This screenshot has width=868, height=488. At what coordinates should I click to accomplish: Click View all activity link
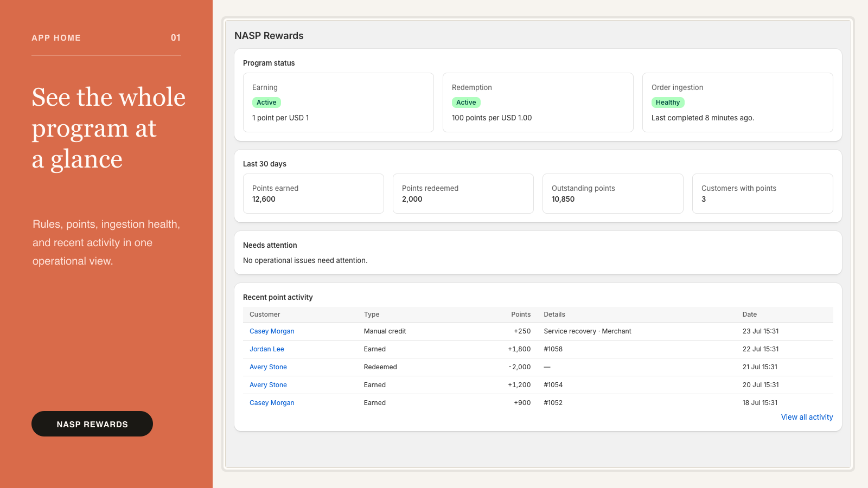[x=807, y=417]
